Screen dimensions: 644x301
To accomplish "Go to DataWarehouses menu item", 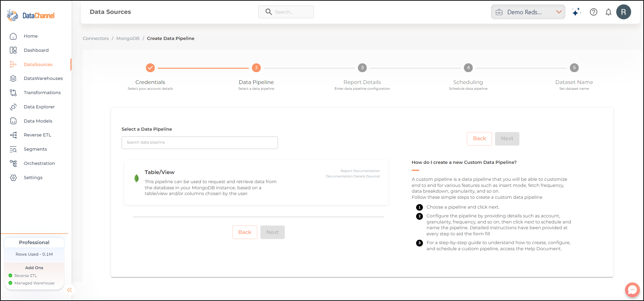I will 43,79.
